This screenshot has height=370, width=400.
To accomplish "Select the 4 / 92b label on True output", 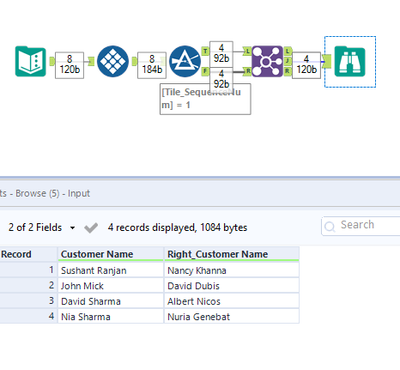I will (221, 53).
